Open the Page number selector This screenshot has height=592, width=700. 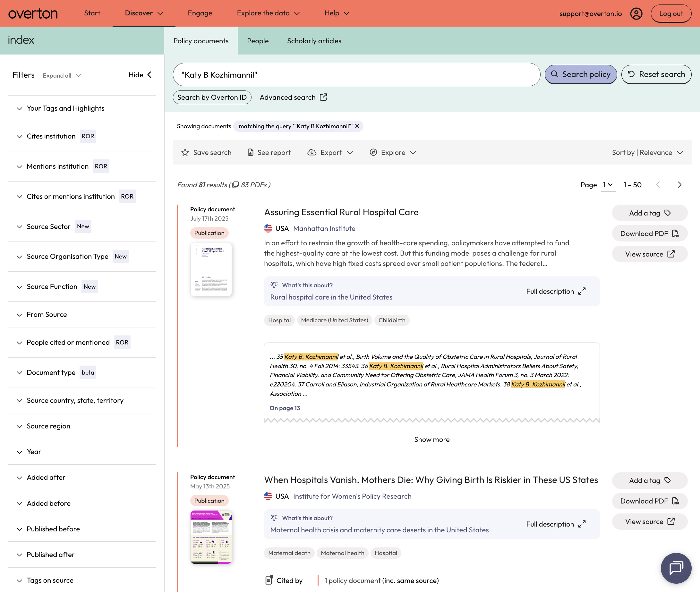pos(608,185)
